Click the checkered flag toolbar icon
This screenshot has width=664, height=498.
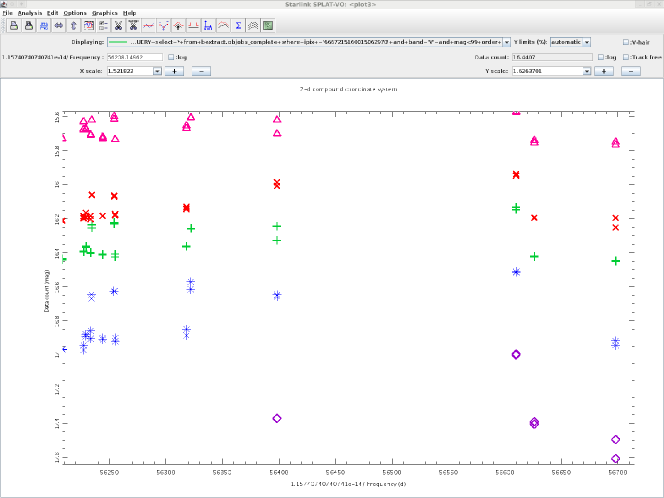coord(253,25)
